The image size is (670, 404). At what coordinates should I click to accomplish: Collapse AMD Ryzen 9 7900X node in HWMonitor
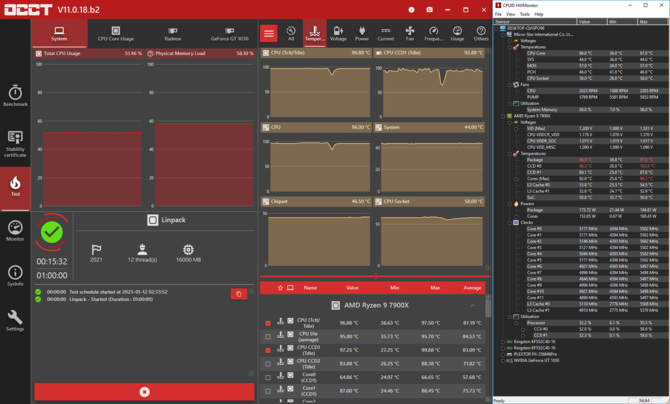503,116
